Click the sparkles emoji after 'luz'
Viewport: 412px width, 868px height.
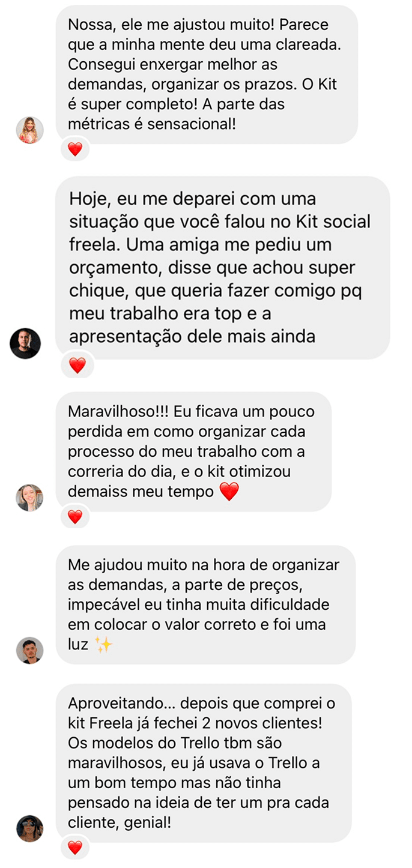click(104, 644)
